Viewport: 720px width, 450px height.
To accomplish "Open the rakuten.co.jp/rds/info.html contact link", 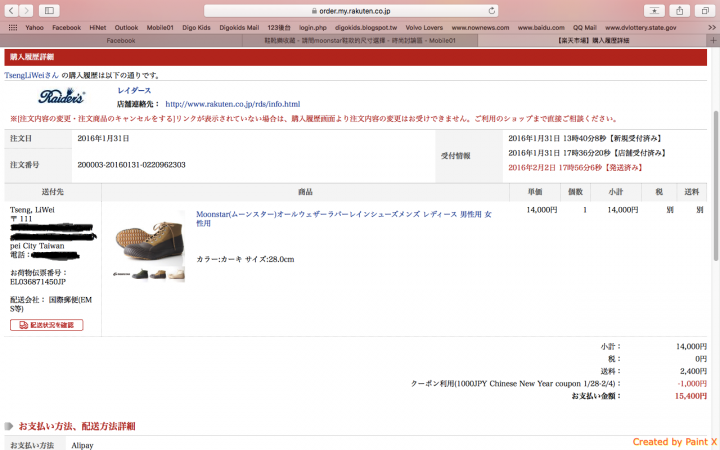I will [x=233, y=104].
